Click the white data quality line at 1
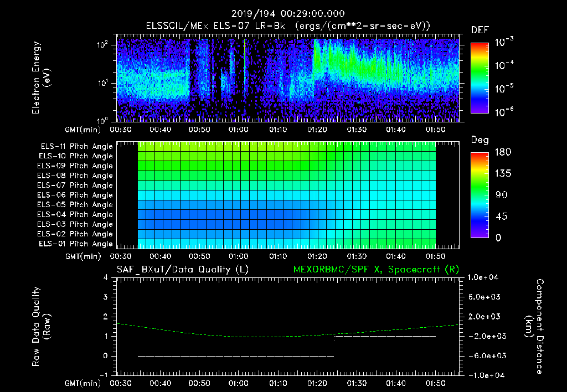Screen dimensions: 567x392 385,336
